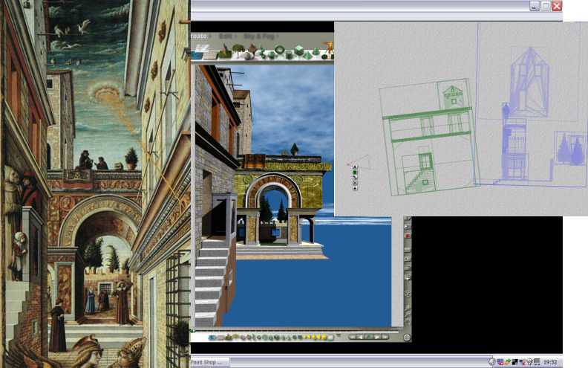588x368 pixels.
Task: Click the green timeline start marker
Action: [192, 332]
